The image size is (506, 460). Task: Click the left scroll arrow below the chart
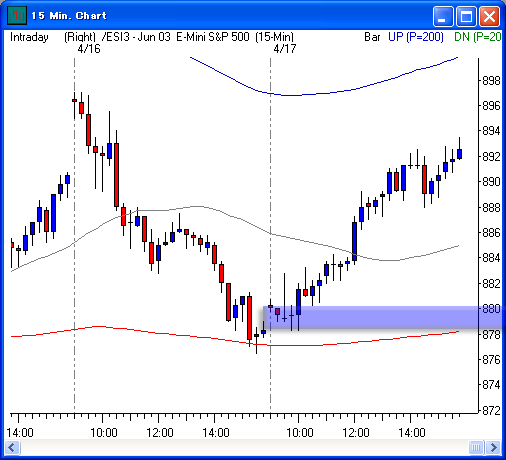[x=13, y=447]
